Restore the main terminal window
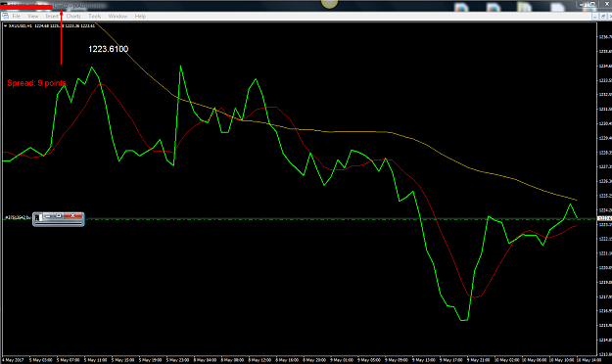The image size is (612, 364). (593, 4)
